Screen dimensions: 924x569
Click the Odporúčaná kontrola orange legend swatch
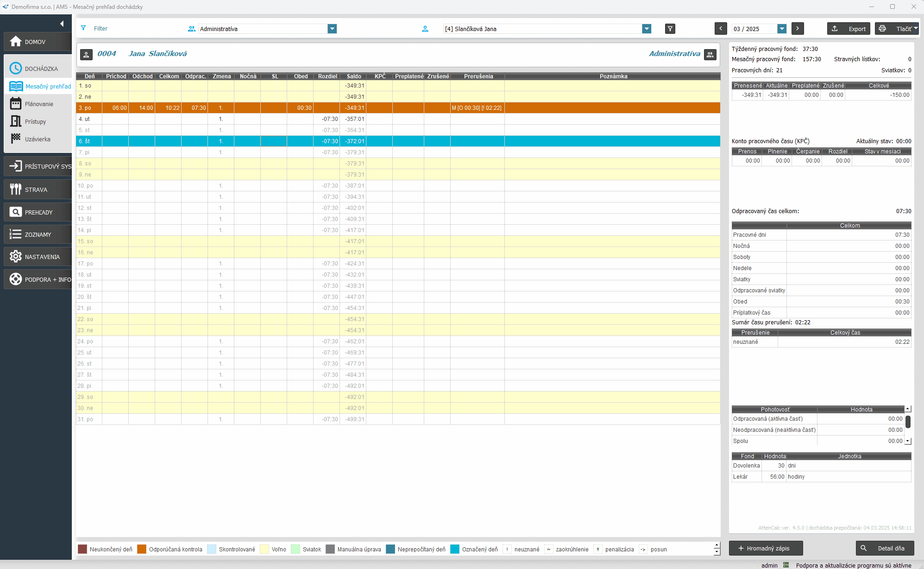click(142, 549)
